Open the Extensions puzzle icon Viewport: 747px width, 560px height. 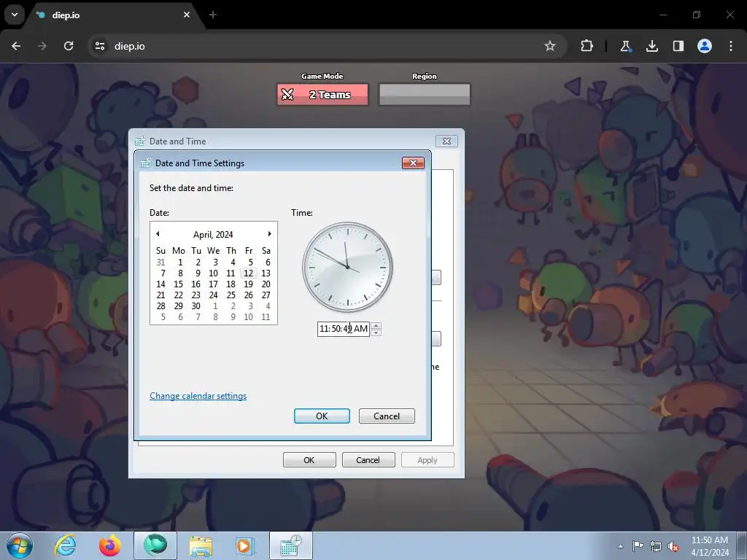click(x=587, y=46)
